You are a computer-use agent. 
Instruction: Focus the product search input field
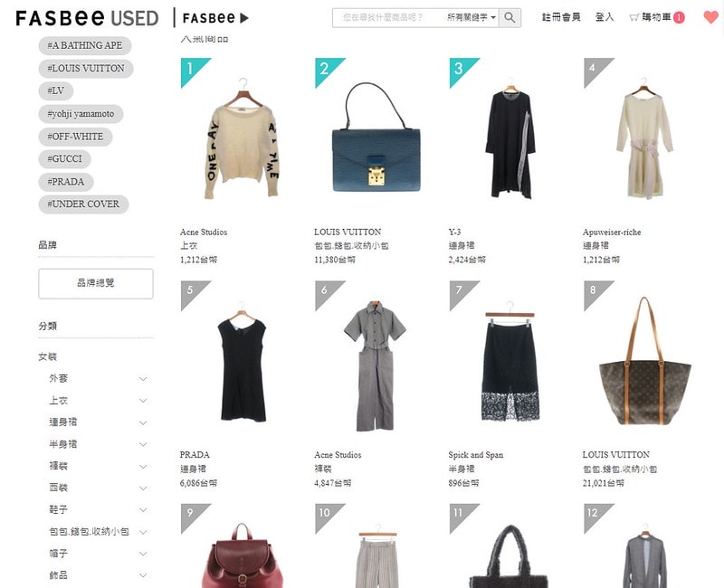pos(388,17)
